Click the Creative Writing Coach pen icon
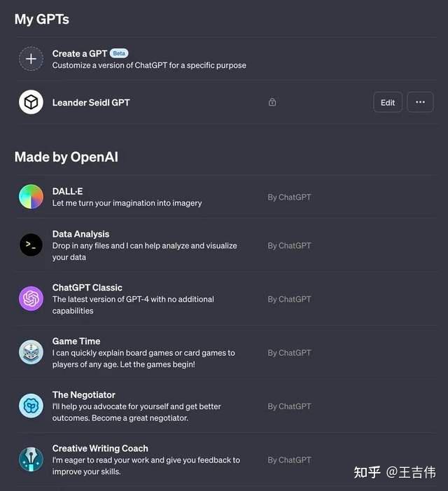The height and width of the screenshot is (491, 448). [x=31, y=459]
